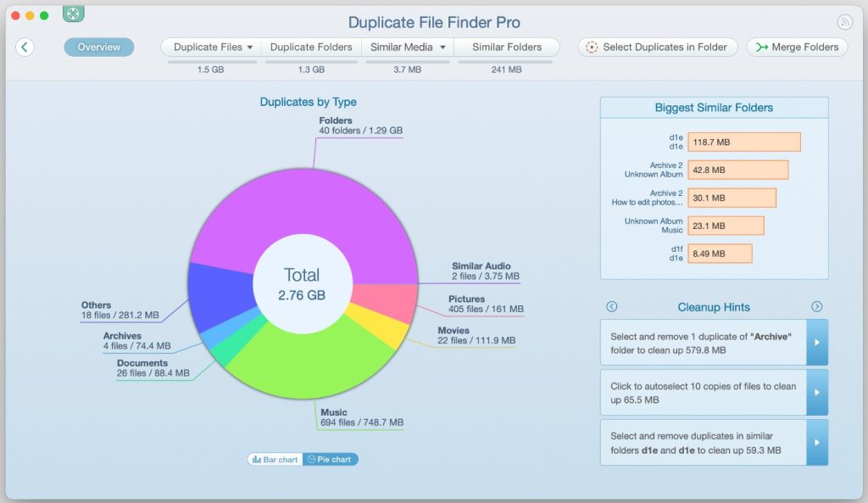Click the Similar Audio chart label
Image resolution: width=868 pixels, height=503 pixels.
pos(486,271)
